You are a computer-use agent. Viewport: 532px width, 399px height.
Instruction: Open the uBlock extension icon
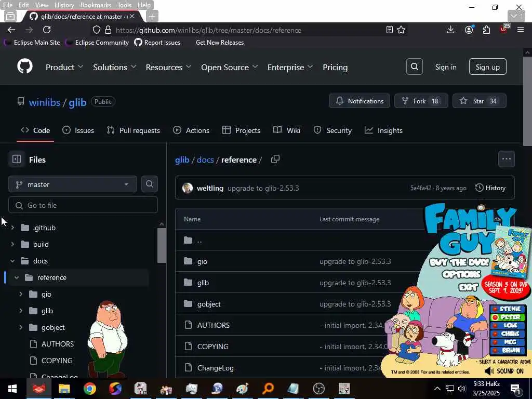pyautogui.click(x=504, y=30)
